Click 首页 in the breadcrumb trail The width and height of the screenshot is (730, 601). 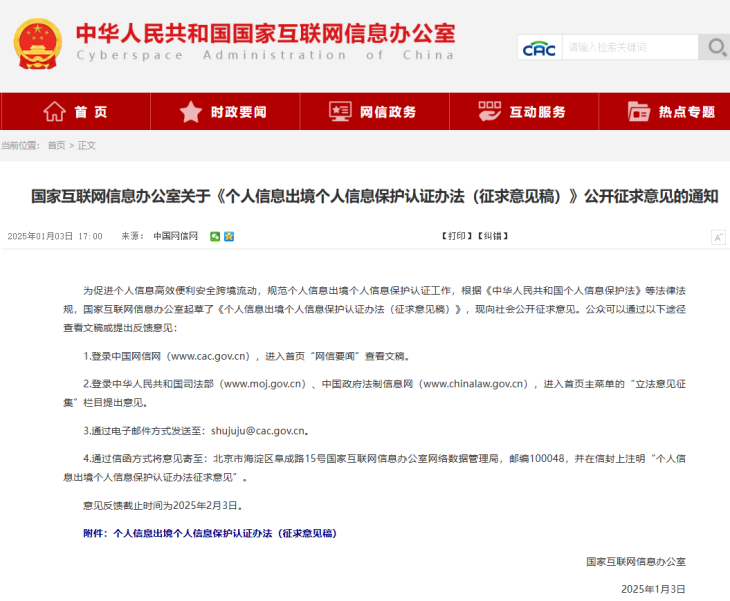click(x=56, y=145)
